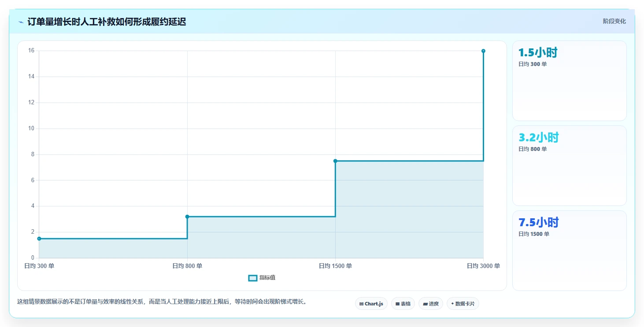Image resolution: width=644 pixels, height=327 pixels.
Task: Click the 日均 300 单 axis label
Action: coord(39,266)
